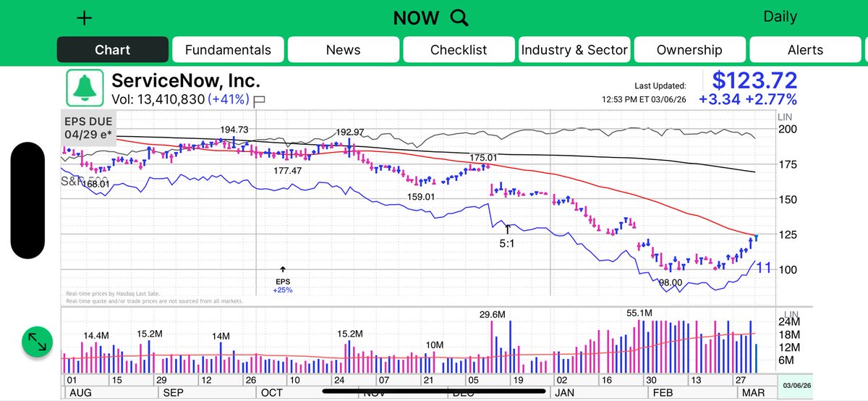
Task: Tap the 175.01 price label
Action: pyautogui.click(x=483, y=158)
